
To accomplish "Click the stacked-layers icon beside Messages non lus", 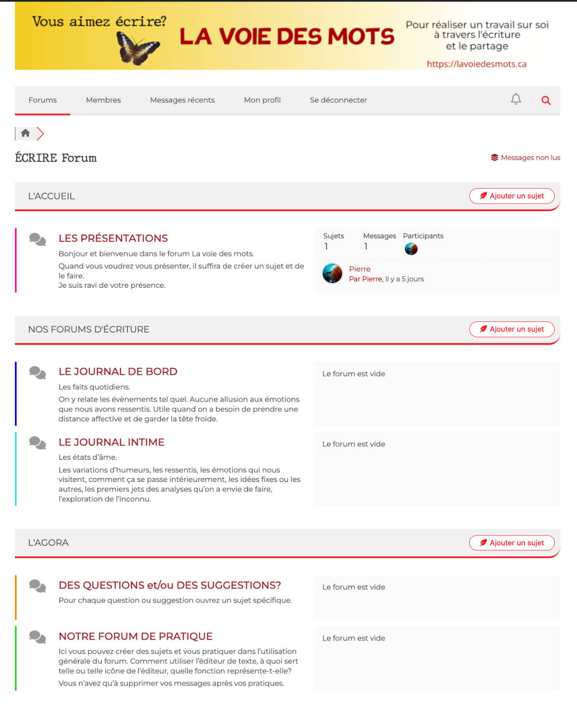I will (x=494, y=158).
